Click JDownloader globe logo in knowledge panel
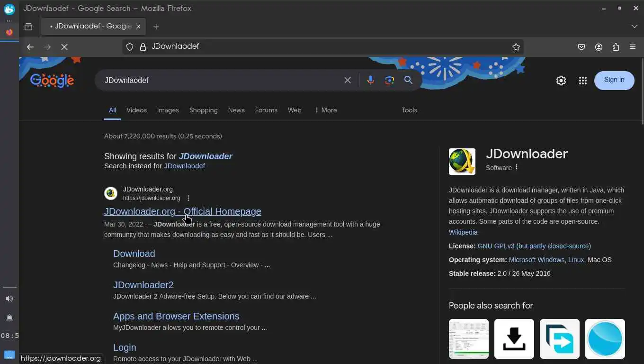Viewport: 644px width, 364px height. point(462,162)
